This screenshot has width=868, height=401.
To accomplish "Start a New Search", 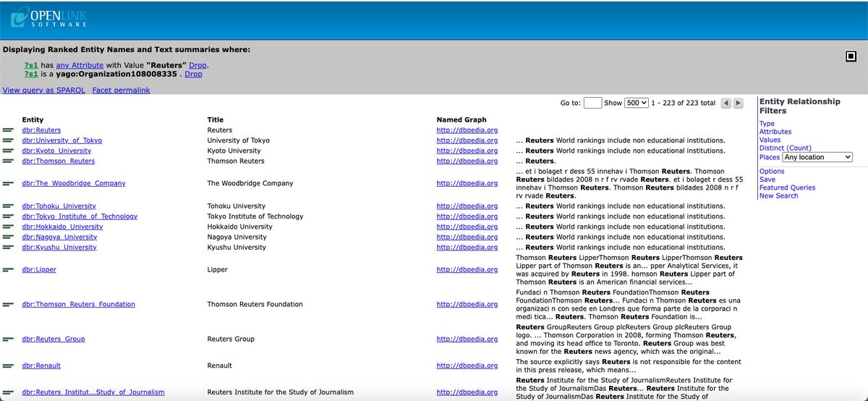I will click(779, 195).
